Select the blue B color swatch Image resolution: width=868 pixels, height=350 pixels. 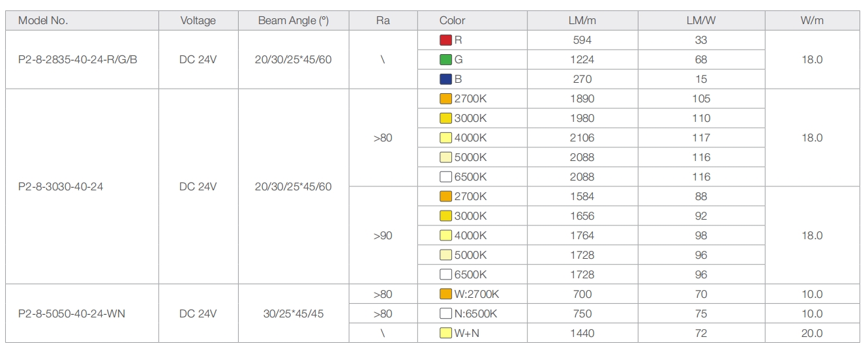(x=445, y=80)
